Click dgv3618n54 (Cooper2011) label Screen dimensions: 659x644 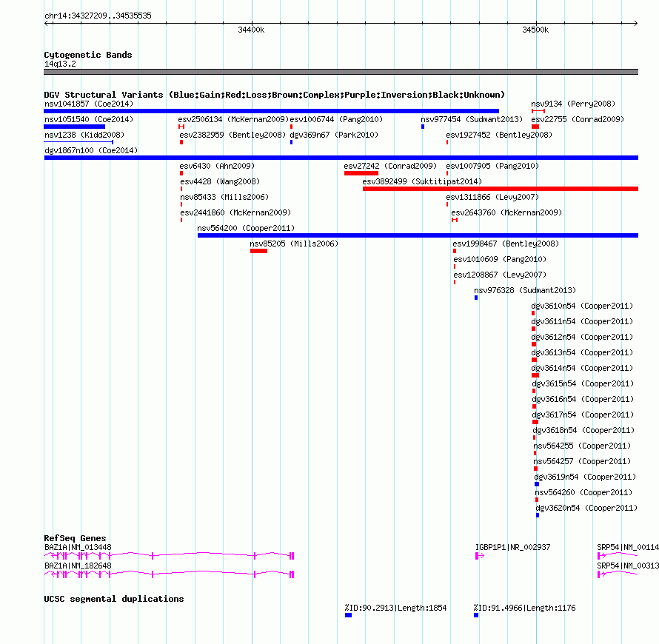click(583, 430)
